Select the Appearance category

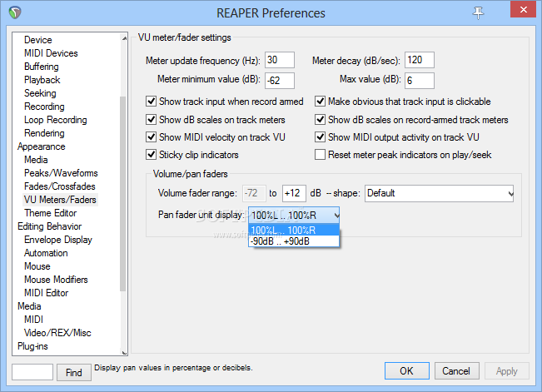(x=42, y=146)
